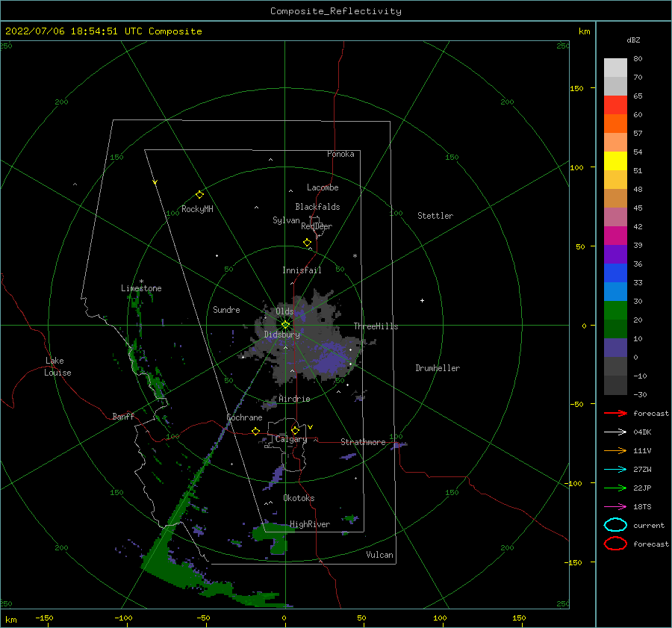Click the Stettler city label
Screen dimensions: 672x628
click(x=435, y=216)
